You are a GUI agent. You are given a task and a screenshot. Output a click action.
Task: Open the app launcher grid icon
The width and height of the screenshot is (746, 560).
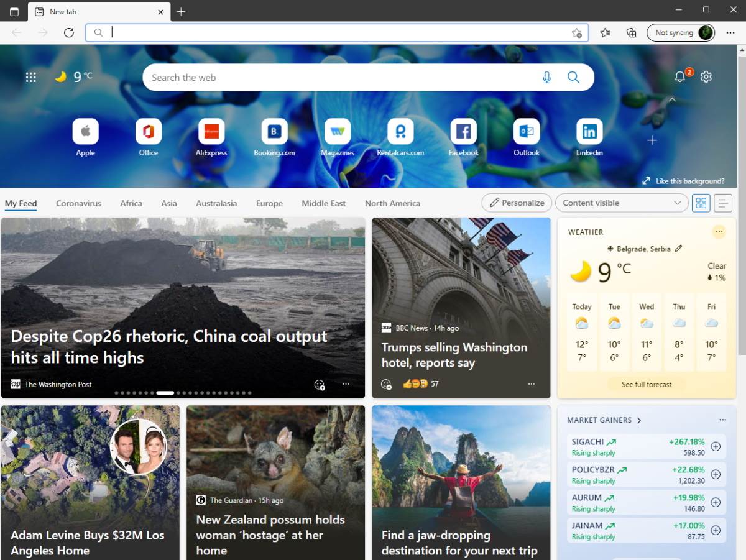coord(30,77)
